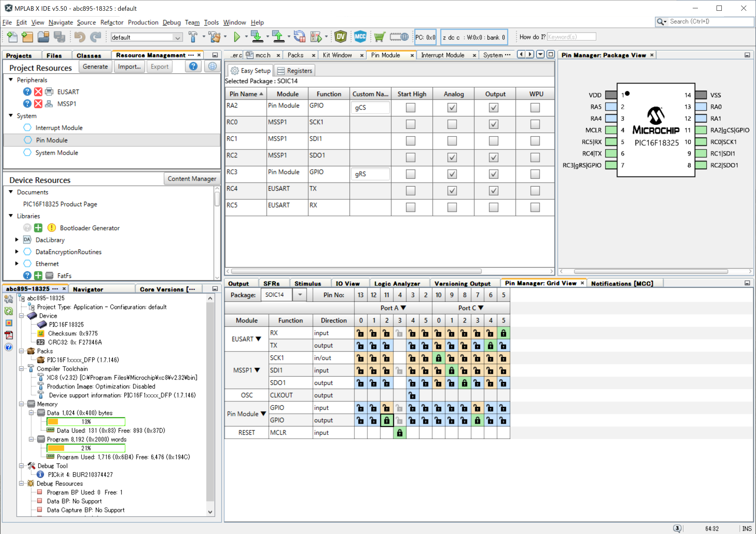Click the New Project toolbar icon

[x=27, y=37]
